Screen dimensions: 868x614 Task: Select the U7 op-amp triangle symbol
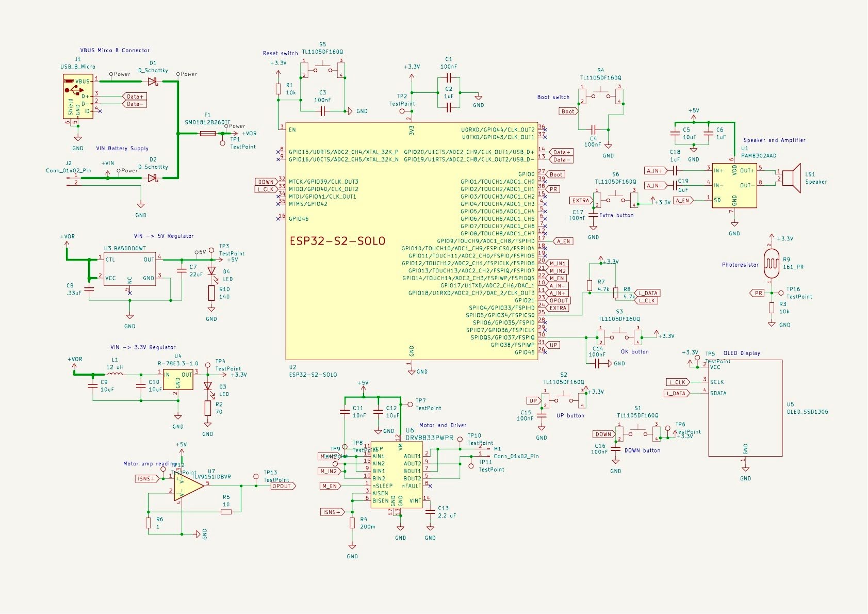188,486
